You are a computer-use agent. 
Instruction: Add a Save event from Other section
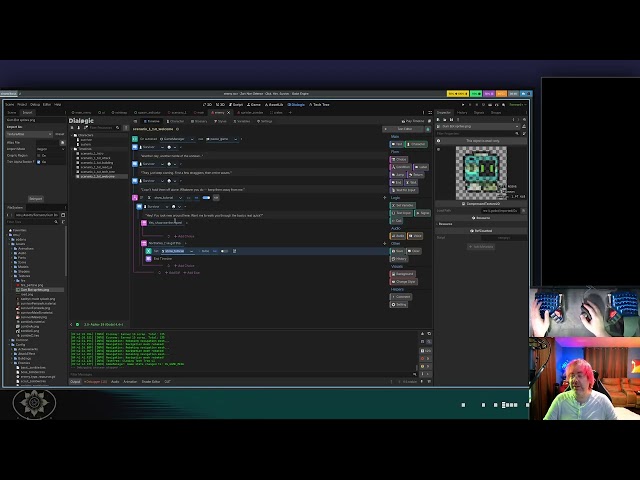398,251
